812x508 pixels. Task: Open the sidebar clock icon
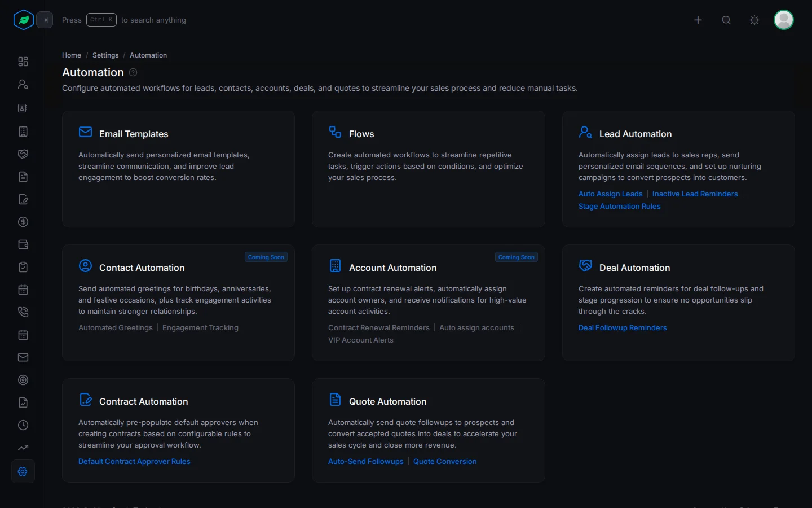coord(23,425)
